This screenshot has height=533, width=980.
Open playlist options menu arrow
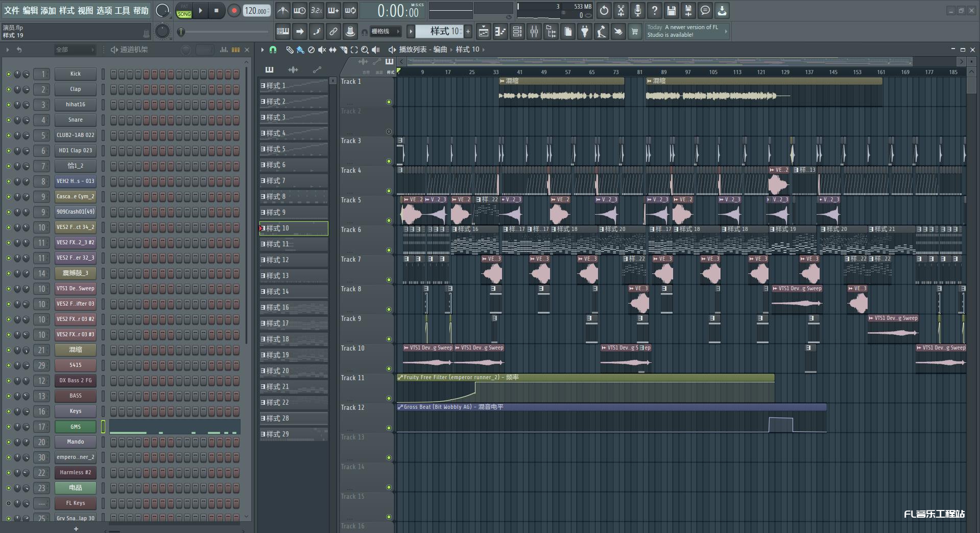(262, 50)
